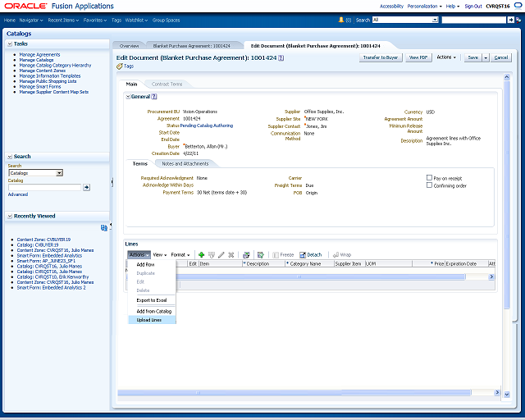The height and width of the screenshot is (420, 525).
Task: Open the Watchlist menu
Action: (136, 20)
